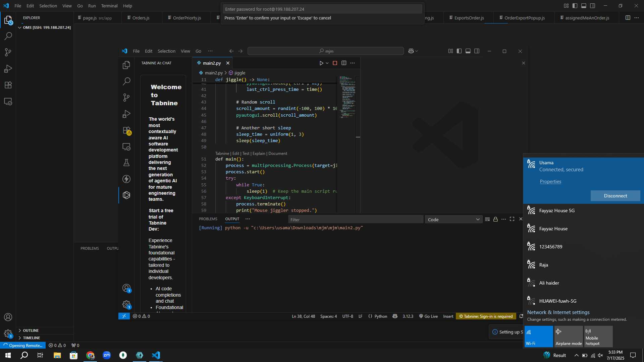Click Tabnine Sign-in is required status
The width and height of the screenshot is (644, 362).
[x=486, y=316]
